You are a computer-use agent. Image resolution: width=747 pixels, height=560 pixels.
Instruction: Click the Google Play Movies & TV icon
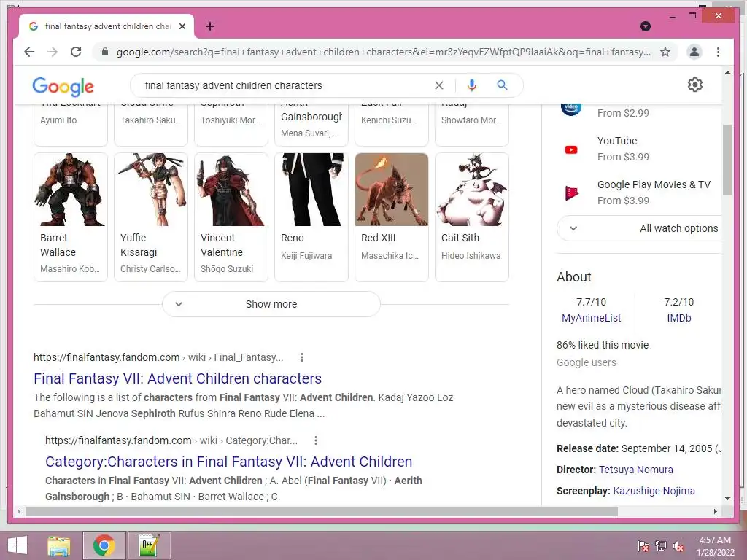tap(571, 192)
